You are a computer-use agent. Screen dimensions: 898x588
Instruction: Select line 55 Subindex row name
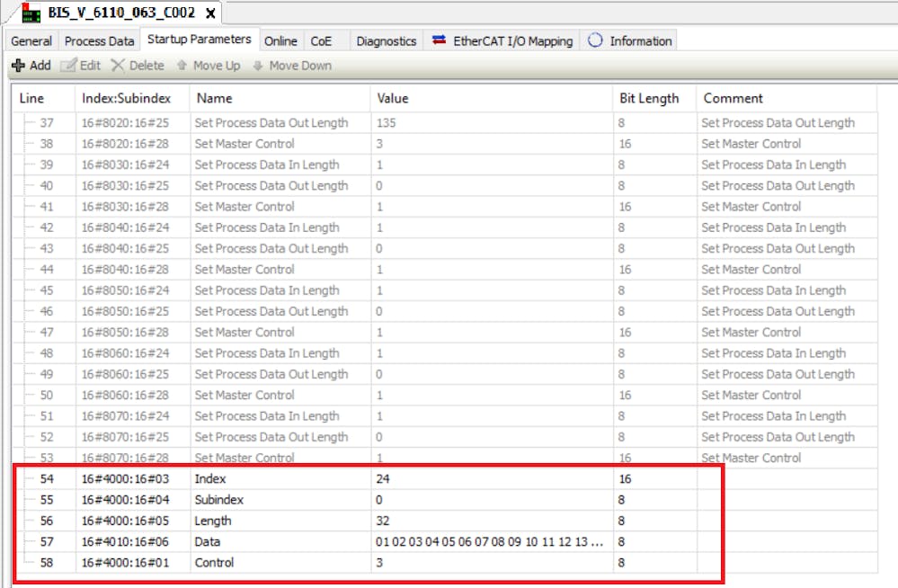pyautogui.click(x=218, y=500)
